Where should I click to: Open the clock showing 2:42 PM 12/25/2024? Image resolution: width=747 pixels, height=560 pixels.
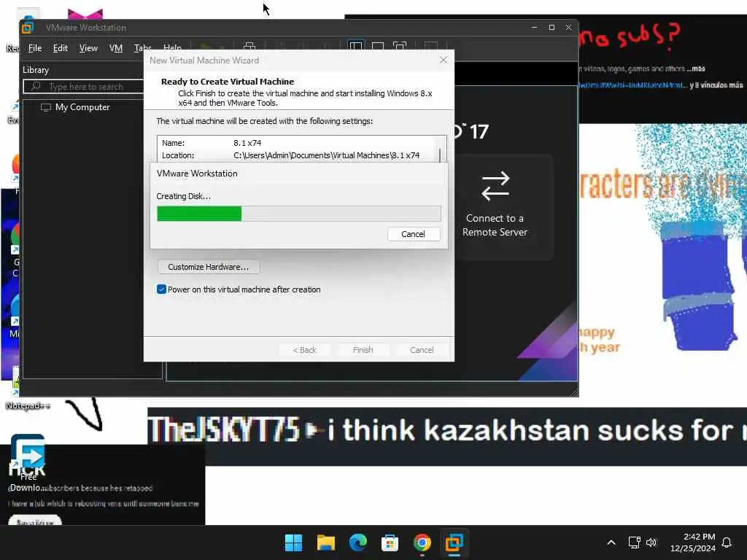click(693, 542)
